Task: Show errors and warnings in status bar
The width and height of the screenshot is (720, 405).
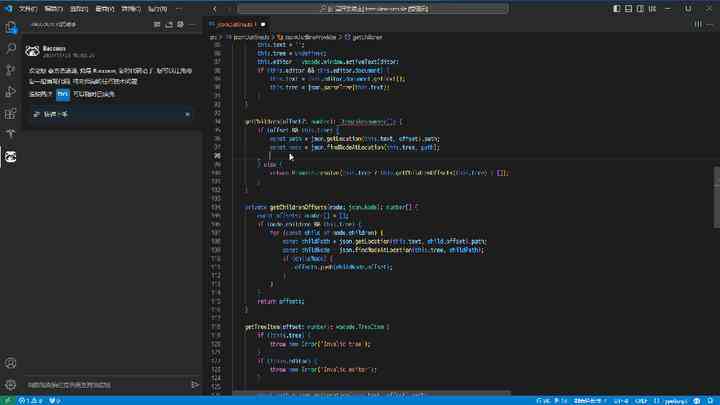Action: 30,400
